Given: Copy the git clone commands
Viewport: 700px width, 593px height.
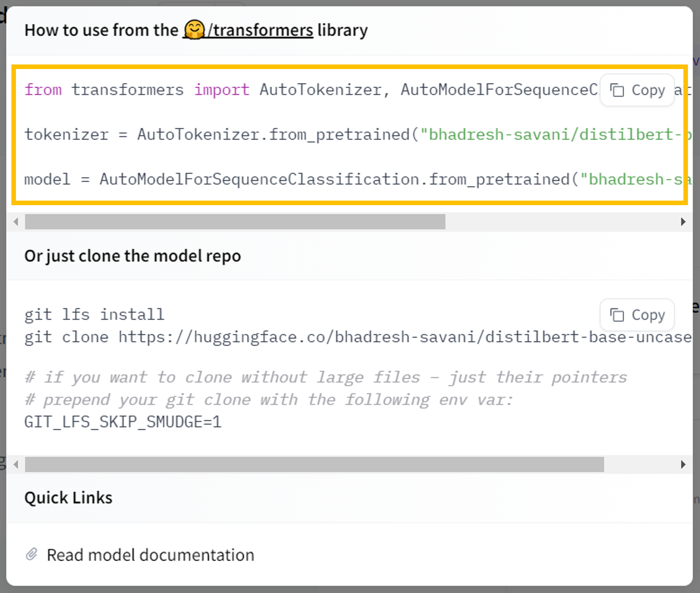Looking at the screenshot, I should click(x=637, y=315).
